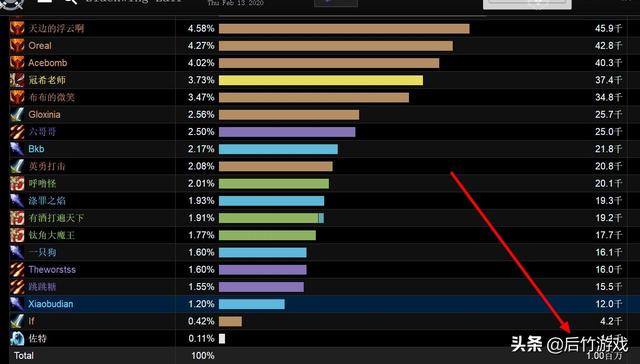Click the sword icon beside If
The width and height of the screenshot is (640, 364).
pos(17,321)
